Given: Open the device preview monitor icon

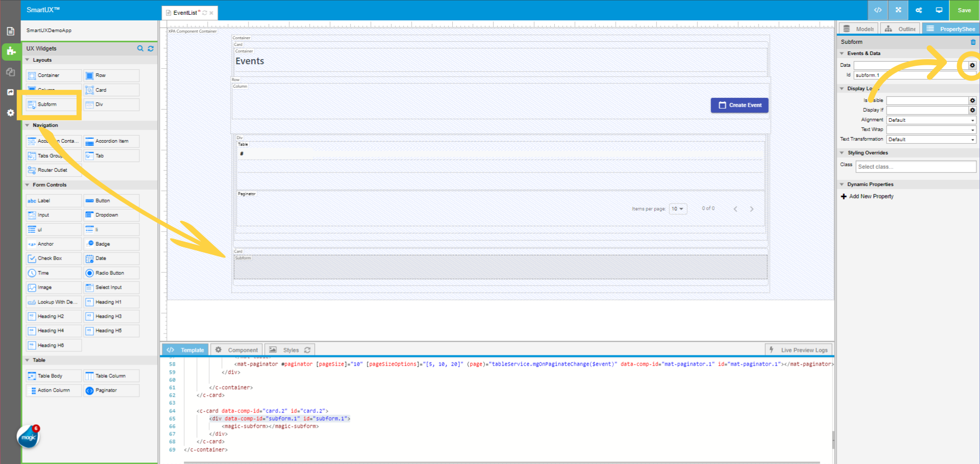Looking at the screenshot, I should pyautogui.click(x=939, y=10).
